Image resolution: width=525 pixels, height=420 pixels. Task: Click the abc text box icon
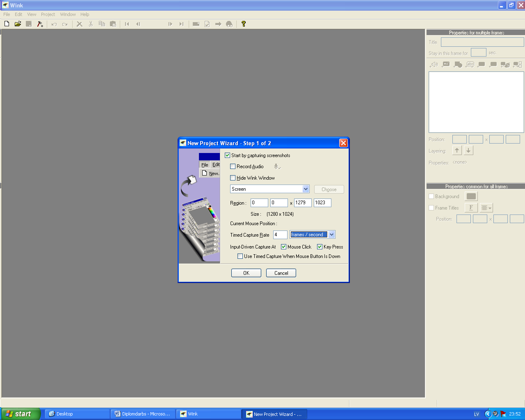point(470,64)
